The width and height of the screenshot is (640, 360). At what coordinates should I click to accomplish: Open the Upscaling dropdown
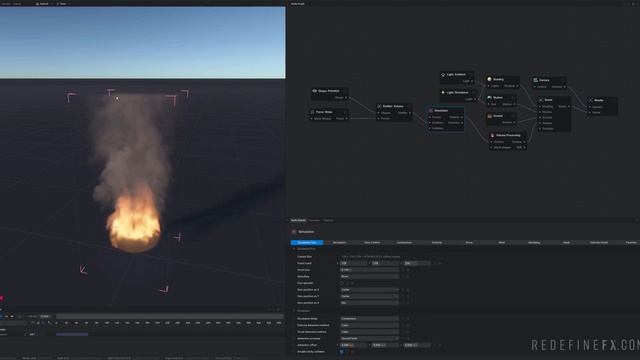(370, 277)
